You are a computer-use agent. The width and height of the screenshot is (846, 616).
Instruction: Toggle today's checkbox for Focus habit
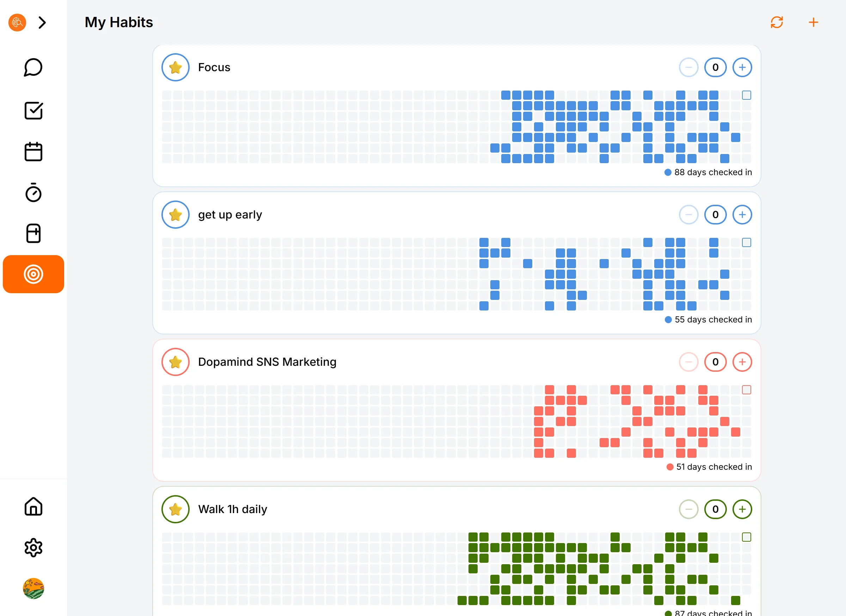746,95
